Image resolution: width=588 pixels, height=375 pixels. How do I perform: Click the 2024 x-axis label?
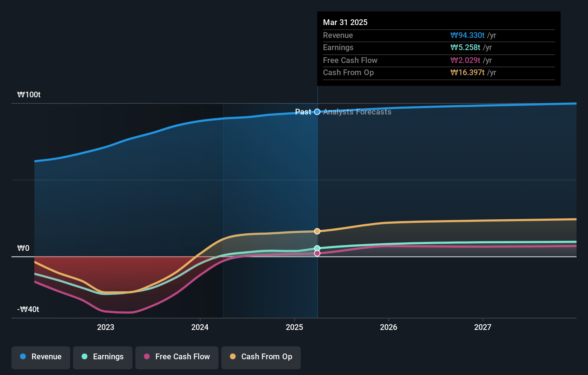point(200,327)
